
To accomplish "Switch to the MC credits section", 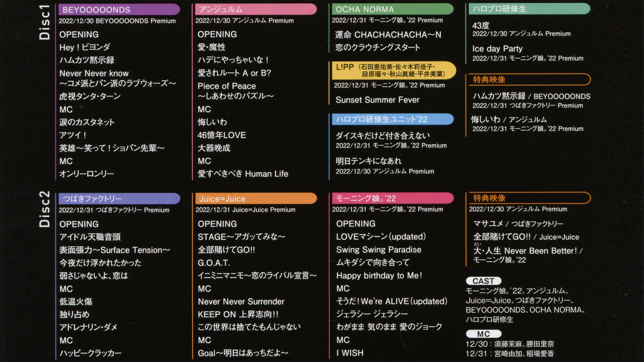I will (x=484, y=334).
